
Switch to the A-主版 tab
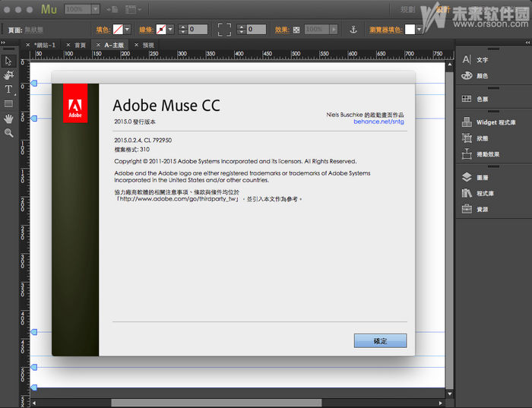[114, 45]
